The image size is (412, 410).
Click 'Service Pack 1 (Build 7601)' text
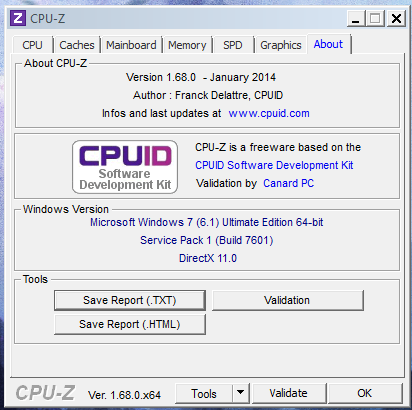pos(207,240)
